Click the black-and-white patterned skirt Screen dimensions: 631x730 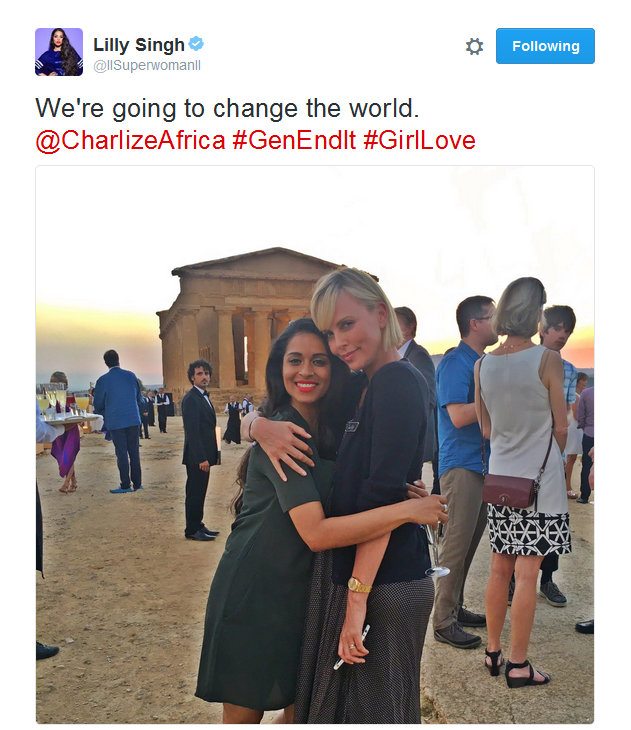point(529,530)
